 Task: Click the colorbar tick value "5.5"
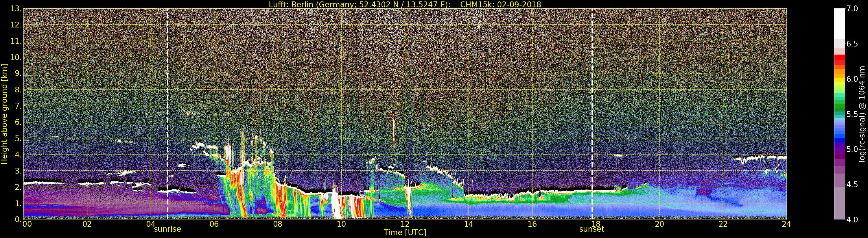click(x=852, y=114)
